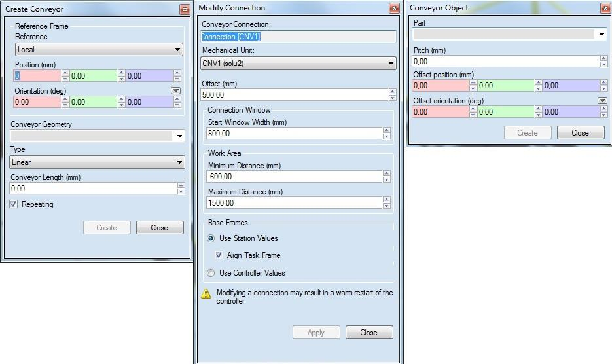The width and height of the screenshot is (612, 364).
Task: Click blue Offset position field in Conveyor Object
Action: click(572, 86)
